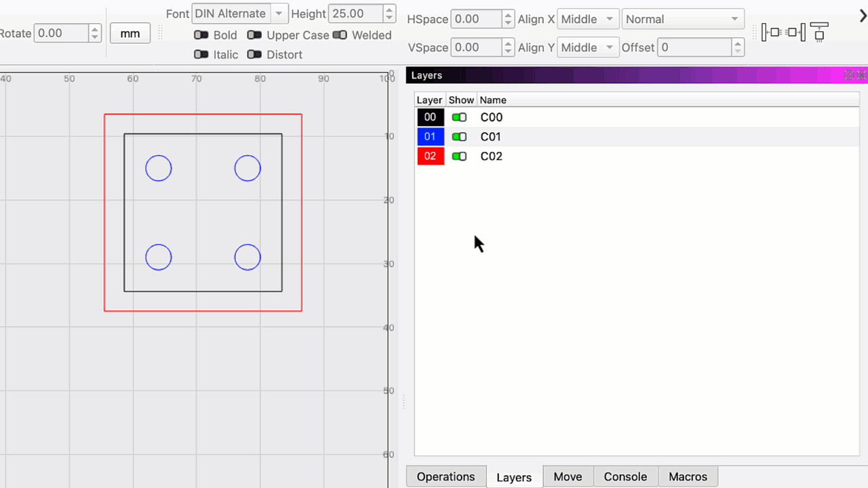Screen dimensions: 868x488
Task: Click into the HSpace value field
Action: tap(476, 19)
